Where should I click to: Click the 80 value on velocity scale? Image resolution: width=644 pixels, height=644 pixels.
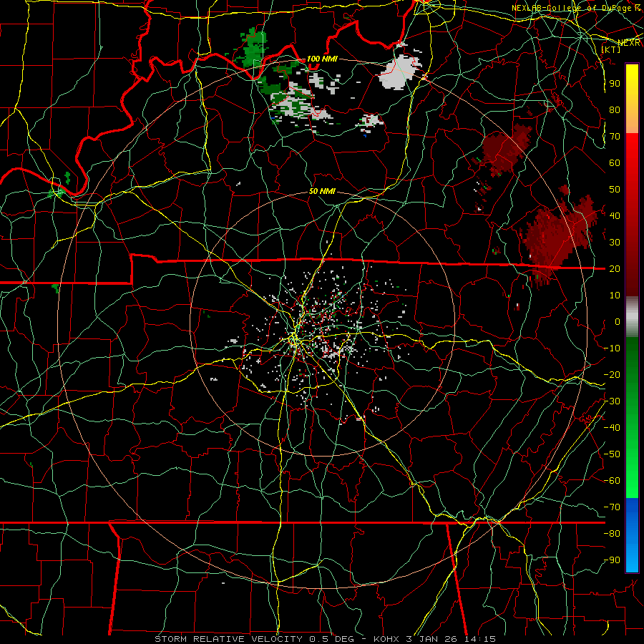[x=615, y=109]
